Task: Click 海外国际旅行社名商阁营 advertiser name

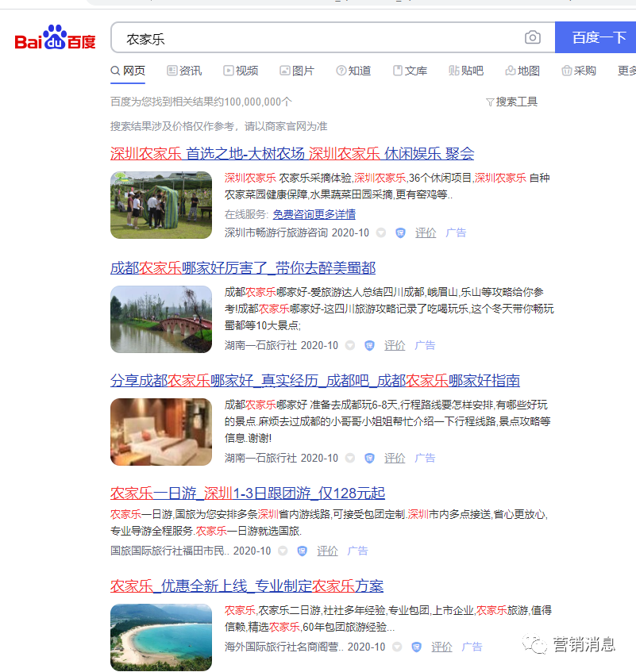Action: click(x=283, y=647)
